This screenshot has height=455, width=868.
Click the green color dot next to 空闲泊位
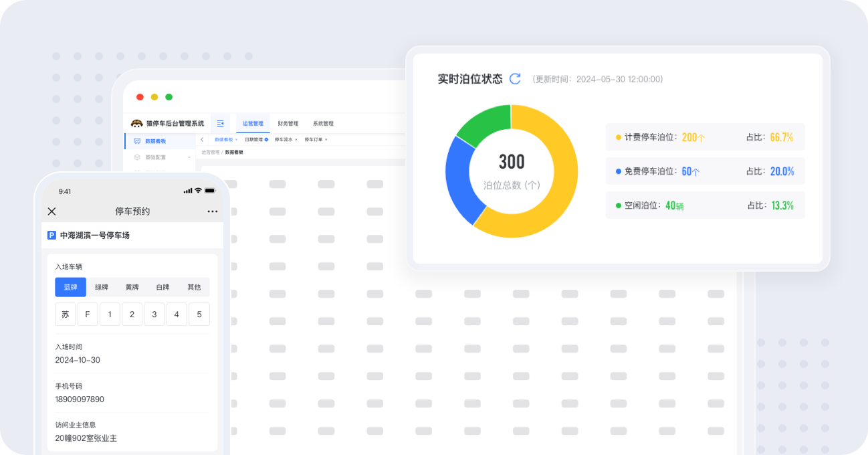coord(617,205)
